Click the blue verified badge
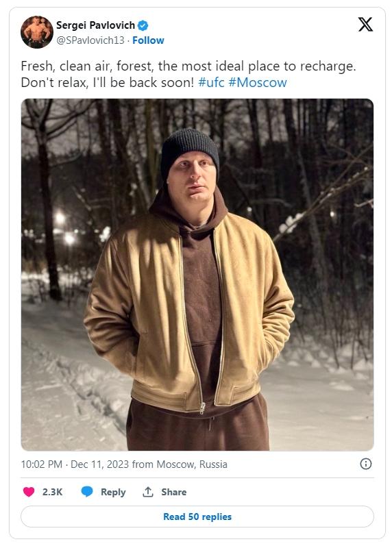 [x=143, y=25]
